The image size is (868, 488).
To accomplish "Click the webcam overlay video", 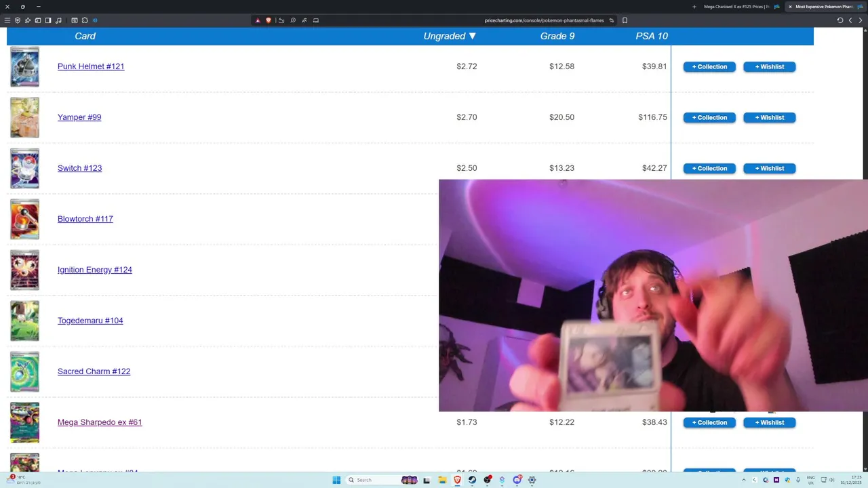I will 653,296.
